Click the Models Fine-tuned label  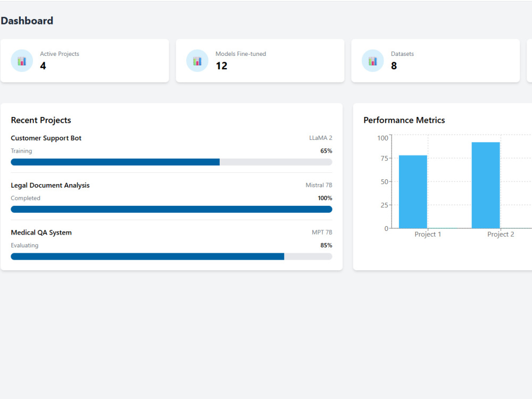[x=241, y=54]
